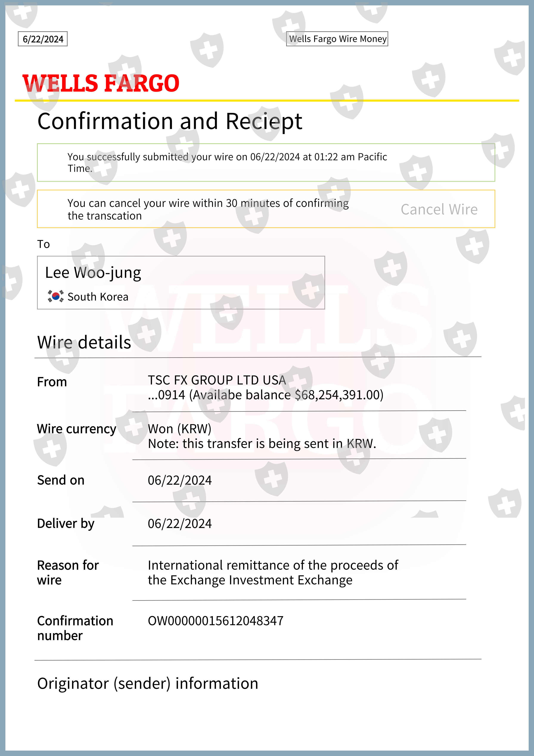
Task: Click the Originator (sender) information heading
Action: tap(148, 684)
